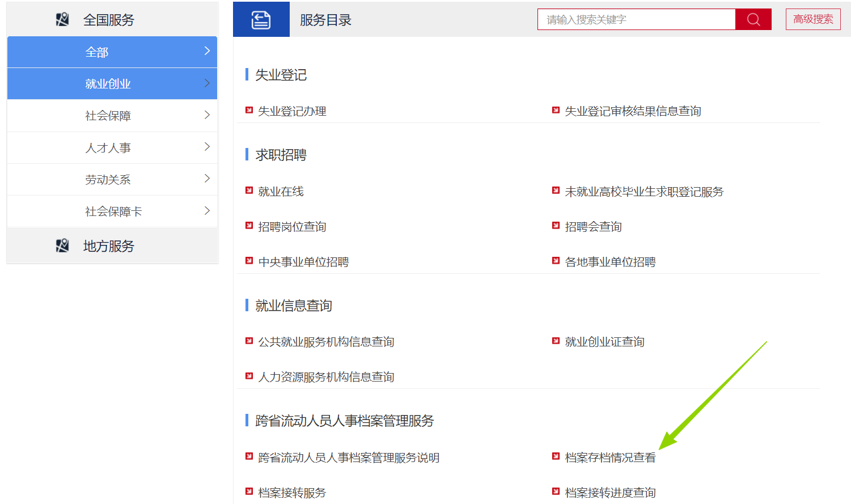Expand the 劳动关系 chevron arrow

click(207, 179)
